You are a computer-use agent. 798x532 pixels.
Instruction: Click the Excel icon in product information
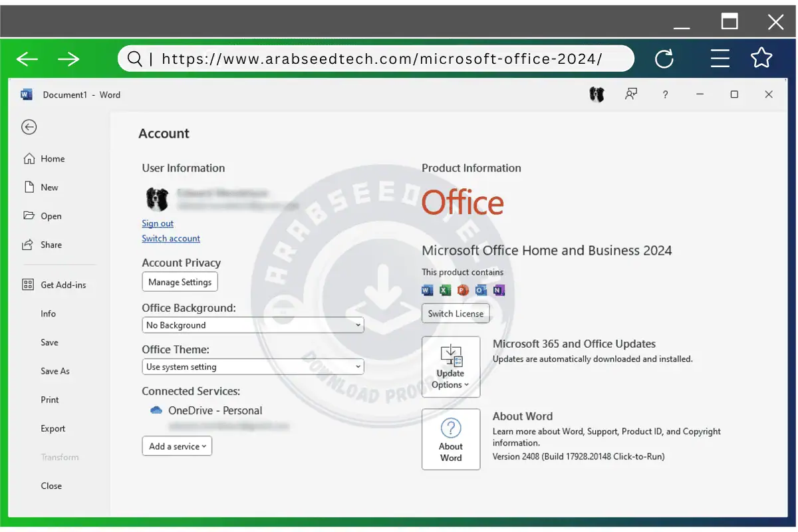click(445, 290)
